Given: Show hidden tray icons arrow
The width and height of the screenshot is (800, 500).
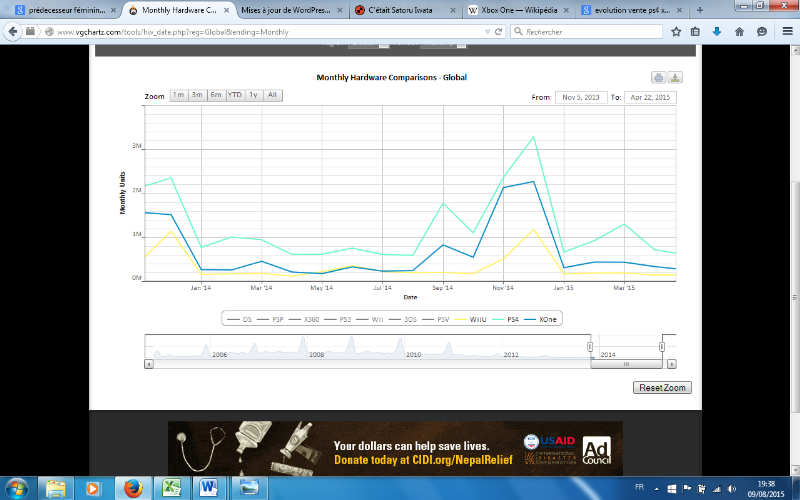Looking at the screenshot, I should pos(657,489).
